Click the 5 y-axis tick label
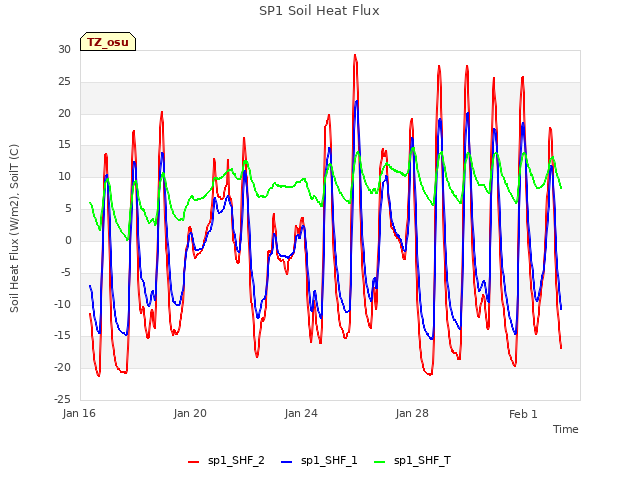 point(68,209)
